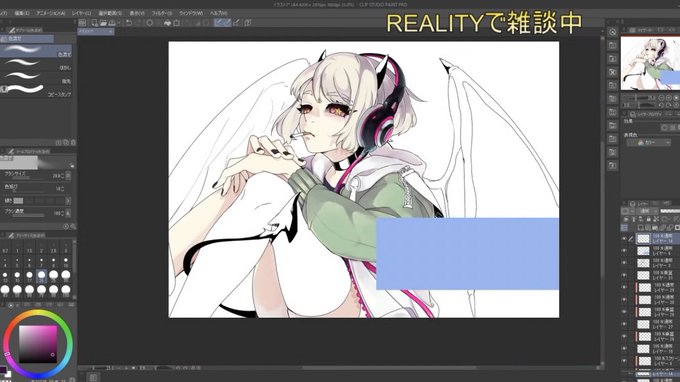Toggle the snap to grid icon
Image resolution: width=680 pixels, height=382 pixels.
(236, 23)
